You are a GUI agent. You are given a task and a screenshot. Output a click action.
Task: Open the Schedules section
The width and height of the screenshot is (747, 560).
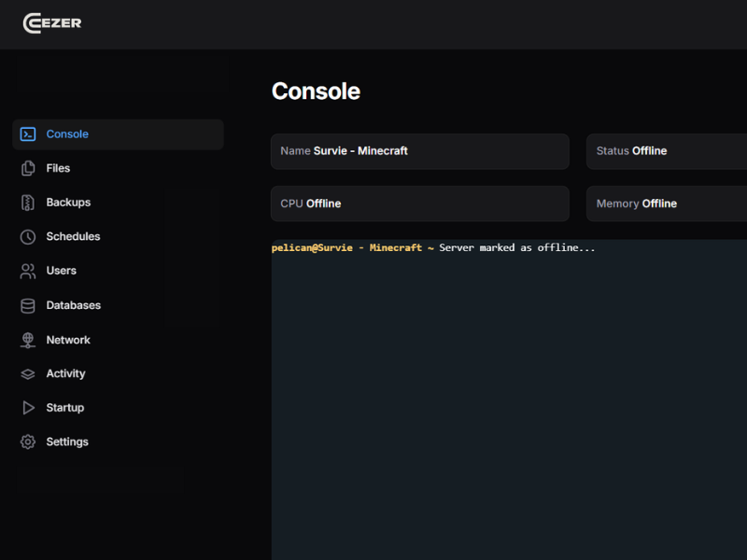[73, 236]
